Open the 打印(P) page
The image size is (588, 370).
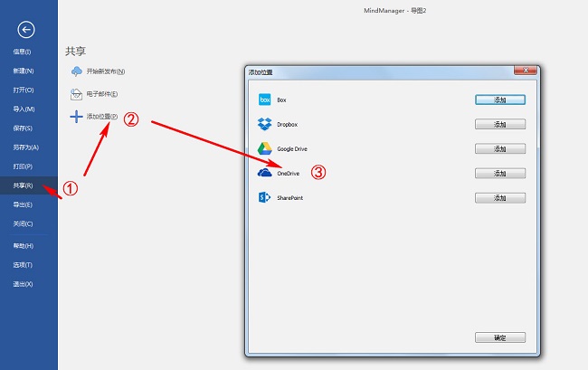point(23,166)
